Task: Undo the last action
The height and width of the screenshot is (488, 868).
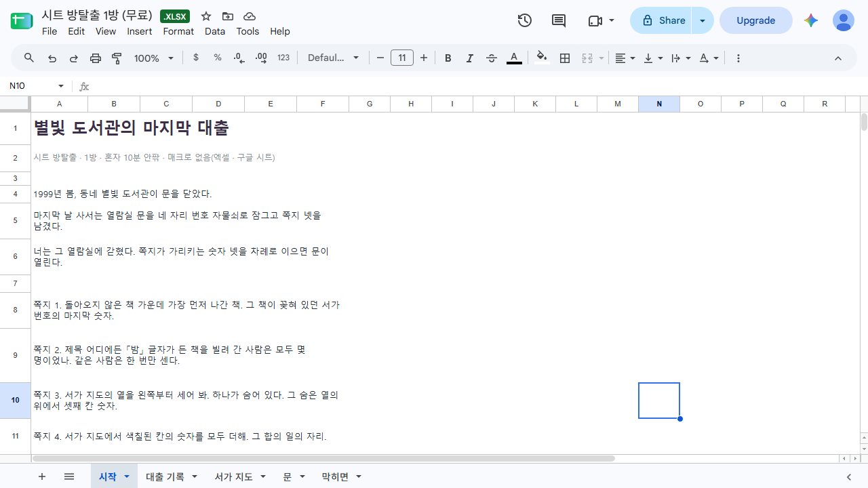Action: click(x=52, y=58)
